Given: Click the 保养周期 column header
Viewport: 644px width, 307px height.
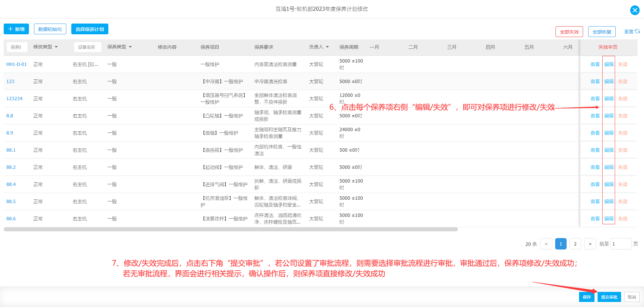Looking at the screenshot, I should pos(349,47).
